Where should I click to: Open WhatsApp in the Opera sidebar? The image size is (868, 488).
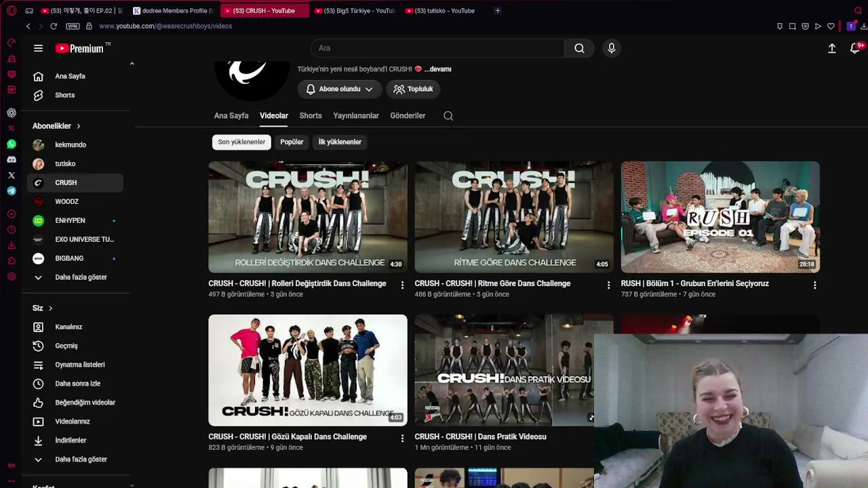12,144
